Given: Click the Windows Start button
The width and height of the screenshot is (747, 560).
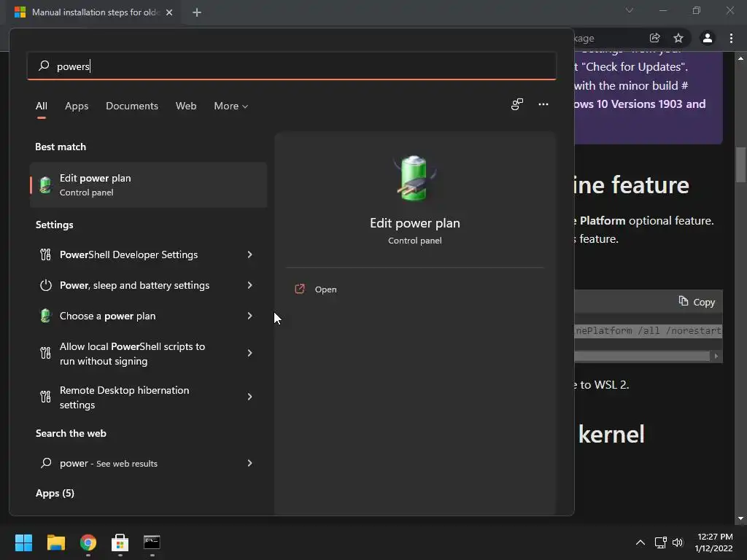Looking at the screenshot, I should [23, 542].
